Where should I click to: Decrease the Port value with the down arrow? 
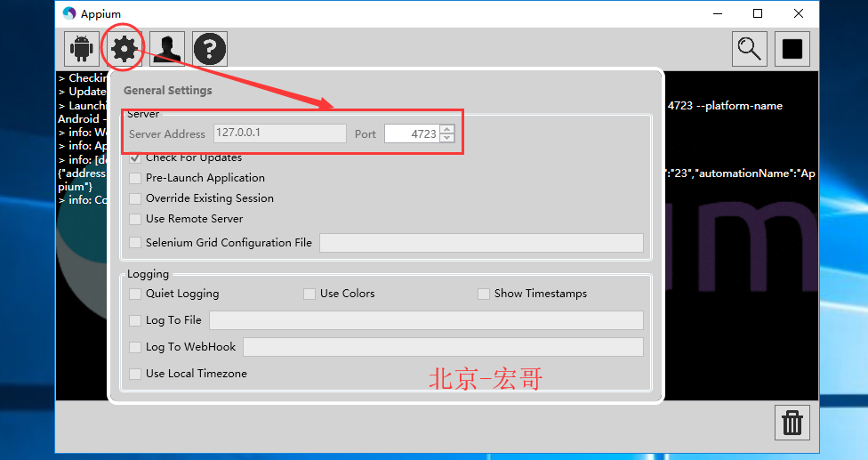click(x=447, y=138)
